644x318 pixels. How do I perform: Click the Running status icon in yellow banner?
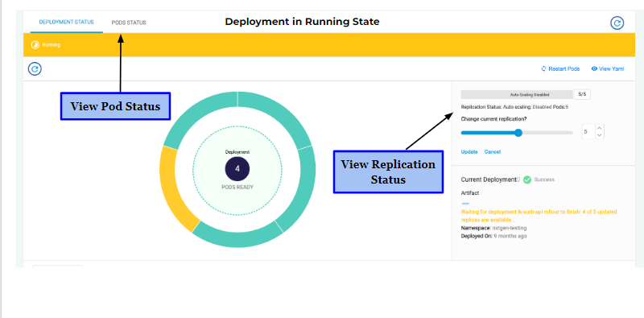[x=35, y=45]
